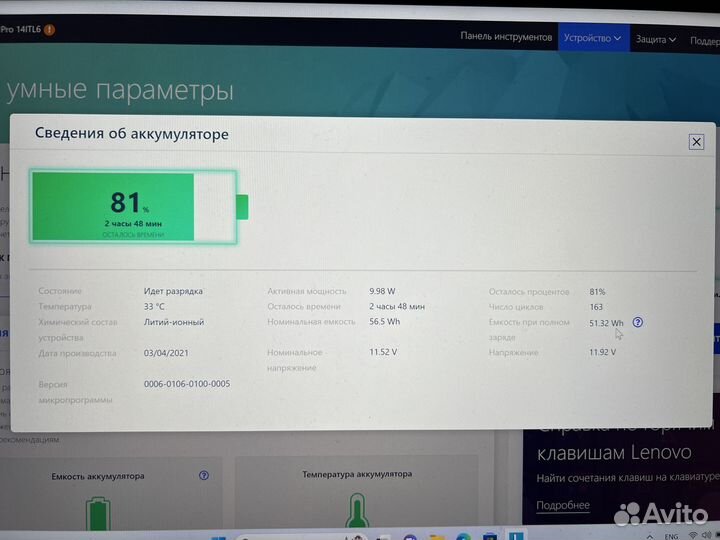Screen dimensions: 720x540
Task: Click Найти сочетания клавиш на клавиатуре text
Action: (628, 478)
